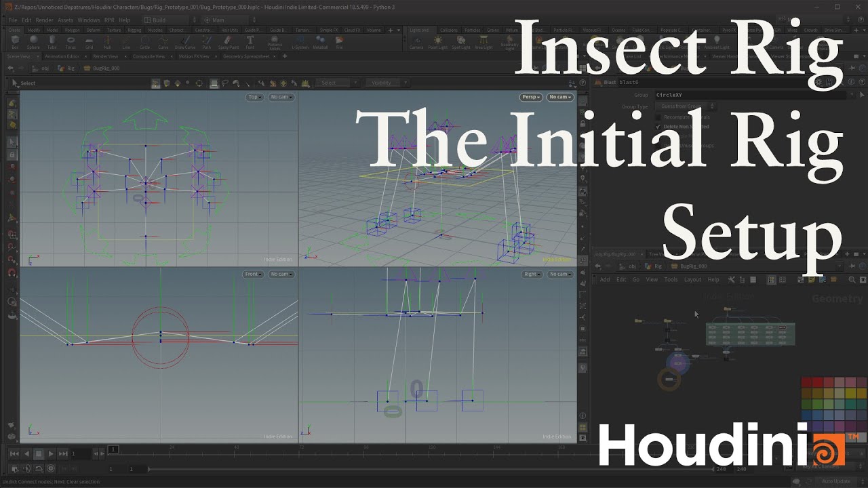The width and height of the screenshot is (868, 488).
Task: Select the Torus shelf tool
Action: 71,43
